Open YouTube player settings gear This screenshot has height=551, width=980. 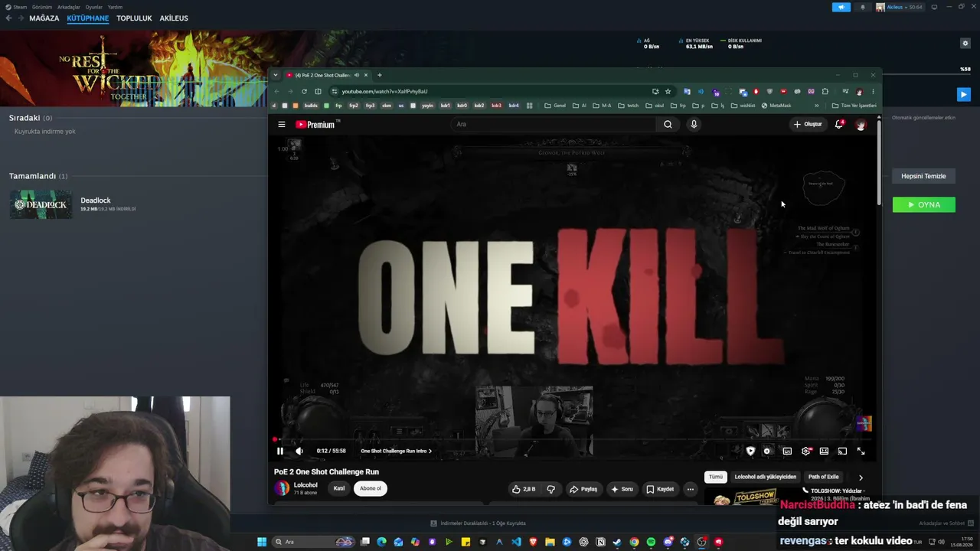[x=805, y=452]
